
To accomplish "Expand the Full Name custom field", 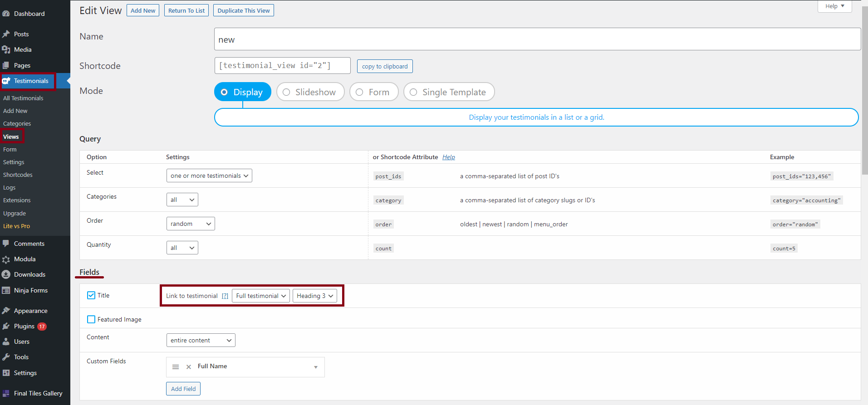I will (316, 367).
